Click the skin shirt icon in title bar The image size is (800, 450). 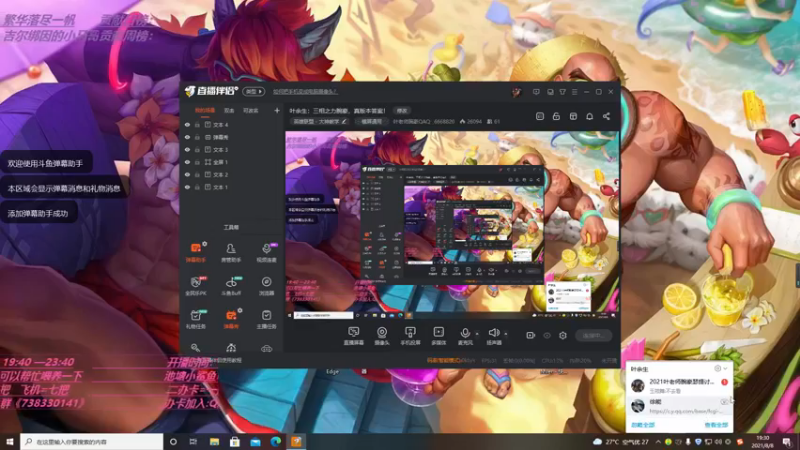click(562, 92)
